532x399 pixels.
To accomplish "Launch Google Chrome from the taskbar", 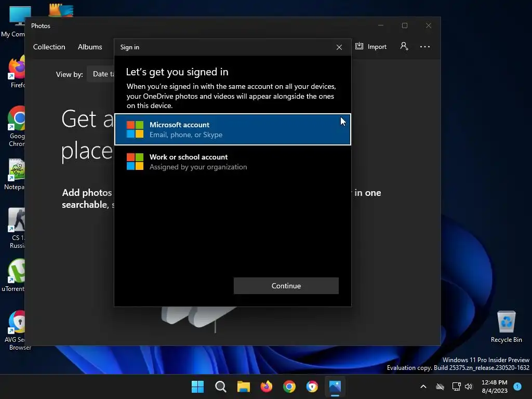I will 289,387.
